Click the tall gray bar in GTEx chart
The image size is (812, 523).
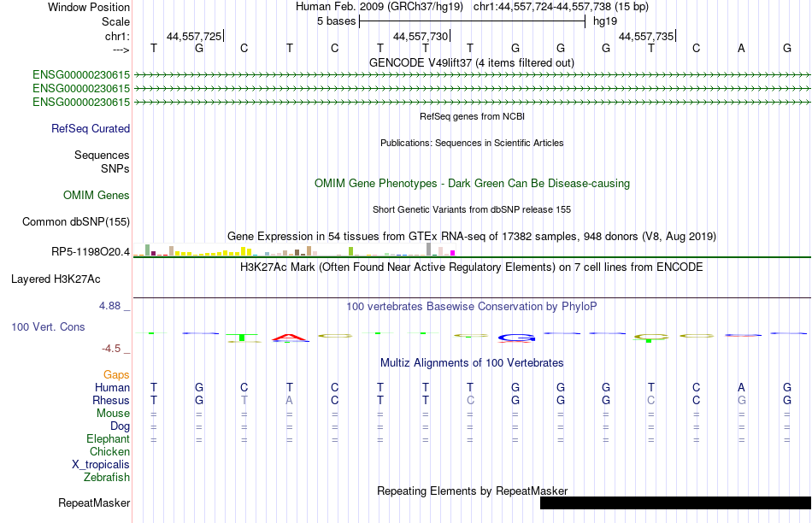429,250
